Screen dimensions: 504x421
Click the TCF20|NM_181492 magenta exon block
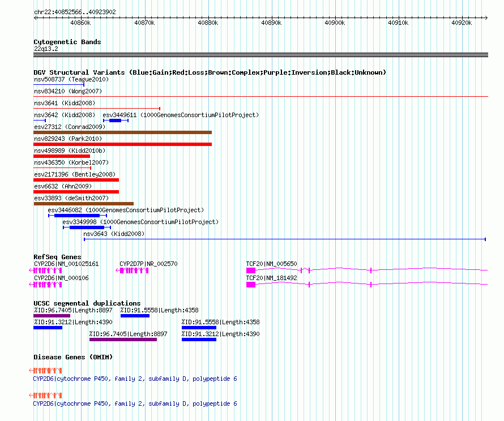(251, 285)
